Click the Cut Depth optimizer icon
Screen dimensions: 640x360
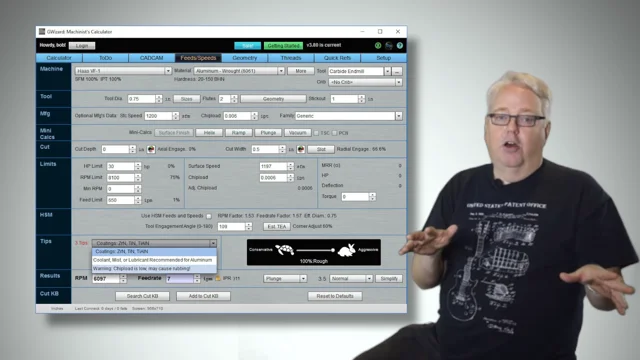point(151,149)
